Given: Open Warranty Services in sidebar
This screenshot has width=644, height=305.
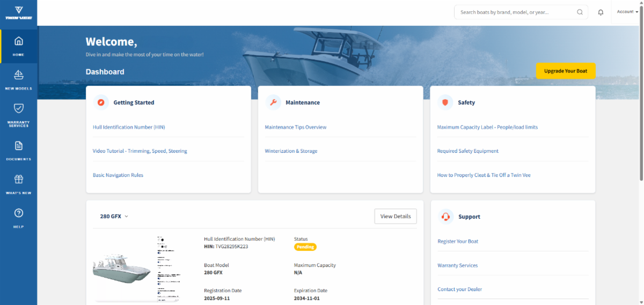Looking at the screenshot, I should click(18, 115).
